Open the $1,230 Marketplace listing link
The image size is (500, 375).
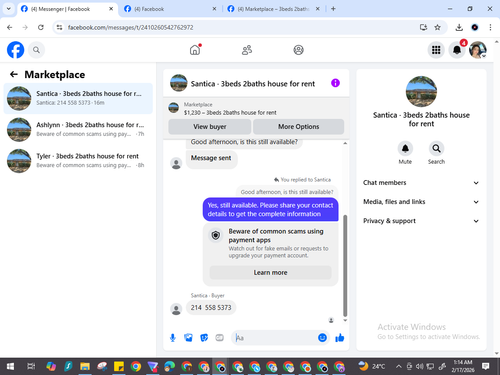pos(230,112)
